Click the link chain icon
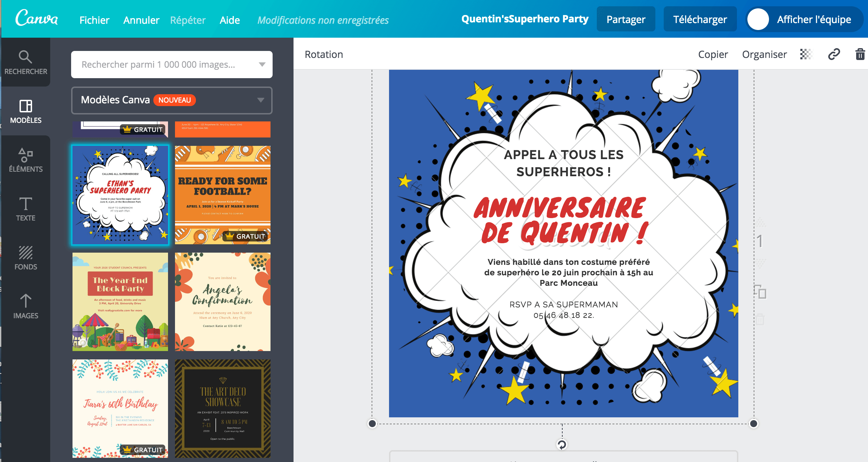This screenshot has width=868, height=462. [x=834, y=54]
